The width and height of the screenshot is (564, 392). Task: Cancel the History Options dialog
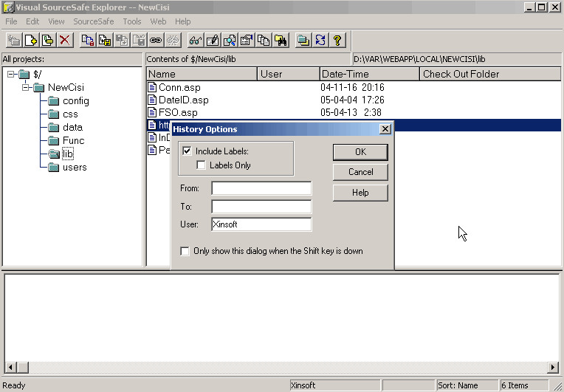[360, 172]
